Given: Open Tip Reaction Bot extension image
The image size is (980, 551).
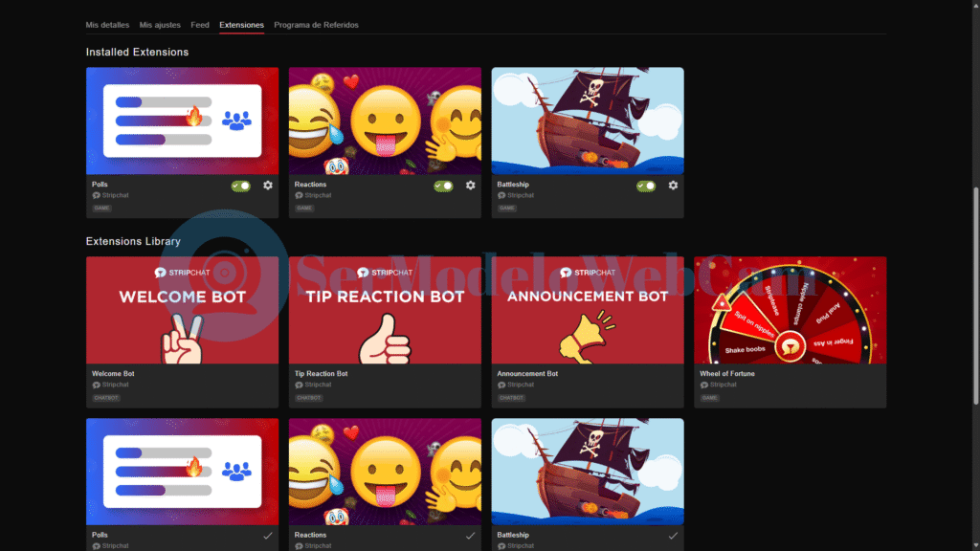Looking at the screenshot, I should [385, 310].
